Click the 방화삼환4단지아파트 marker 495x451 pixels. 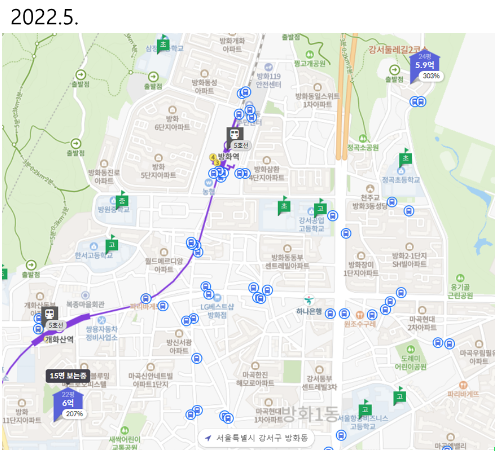pos(266,160)
